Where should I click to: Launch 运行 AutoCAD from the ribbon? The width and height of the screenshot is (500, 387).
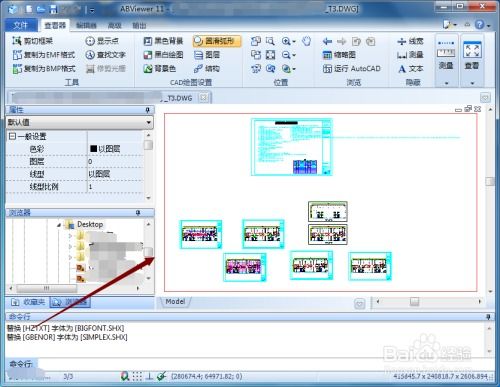[352, 69]
